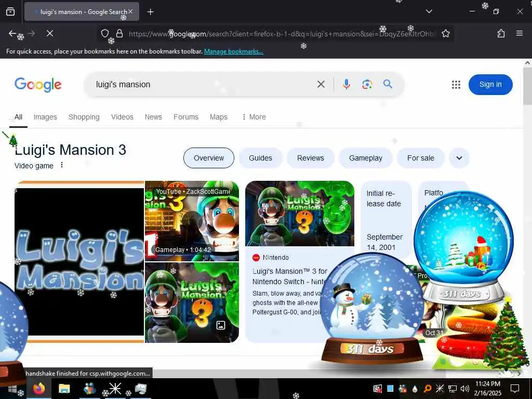Screen dimensions: 532x399
Task: Expand the More search filters menu
Action: click(254, 117)
